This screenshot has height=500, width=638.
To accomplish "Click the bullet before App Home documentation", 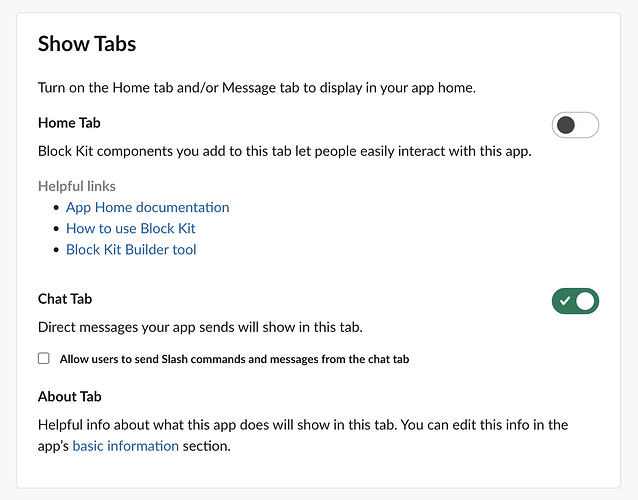I will [x=55, y=208].
